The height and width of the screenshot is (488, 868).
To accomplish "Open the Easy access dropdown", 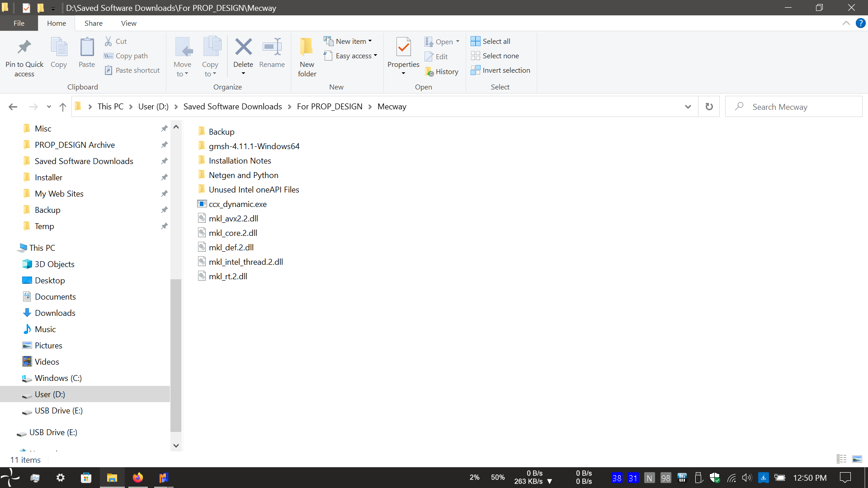I will tap(350, 56).
